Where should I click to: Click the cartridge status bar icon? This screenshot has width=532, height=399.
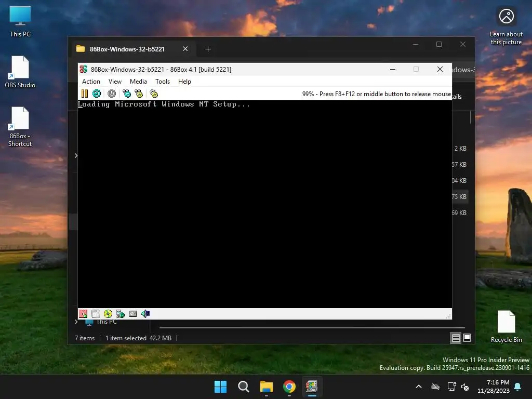pos(96,314)
